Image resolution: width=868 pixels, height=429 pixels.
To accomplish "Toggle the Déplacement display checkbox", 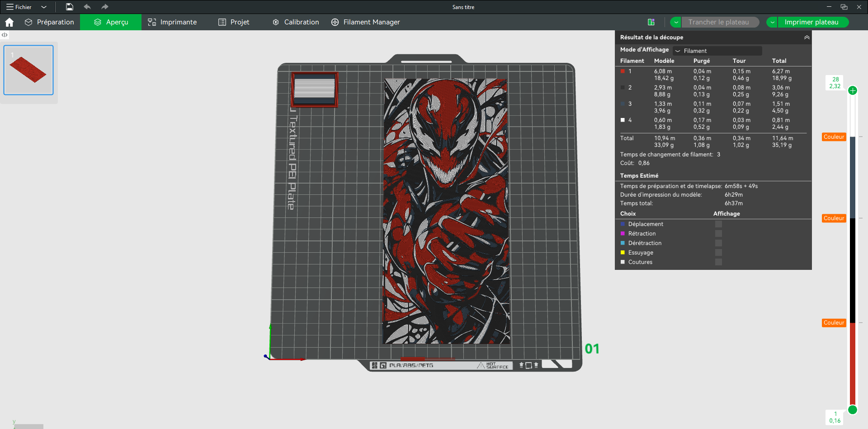I will (x=718, y=224).
